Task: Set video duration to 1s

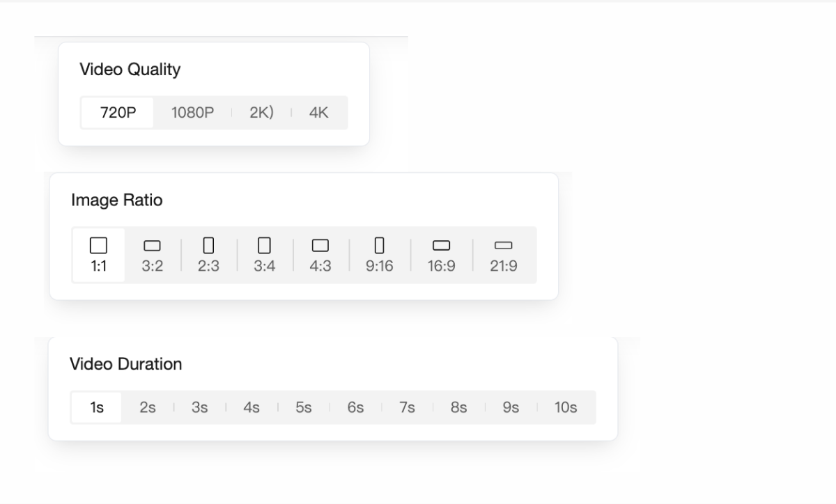Action: [97, 408]
